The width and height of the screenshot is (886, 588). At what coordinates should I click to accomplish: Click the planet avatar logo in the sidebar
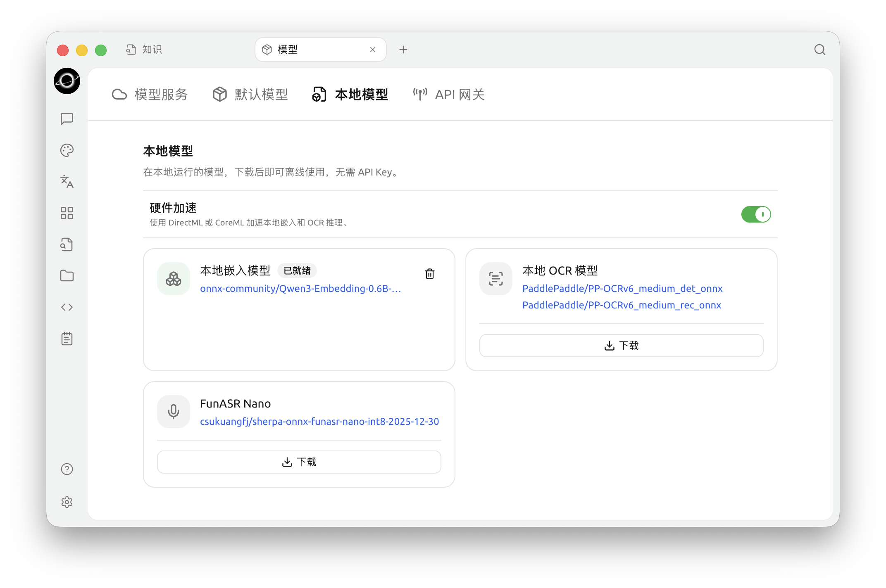pos(67,81)
